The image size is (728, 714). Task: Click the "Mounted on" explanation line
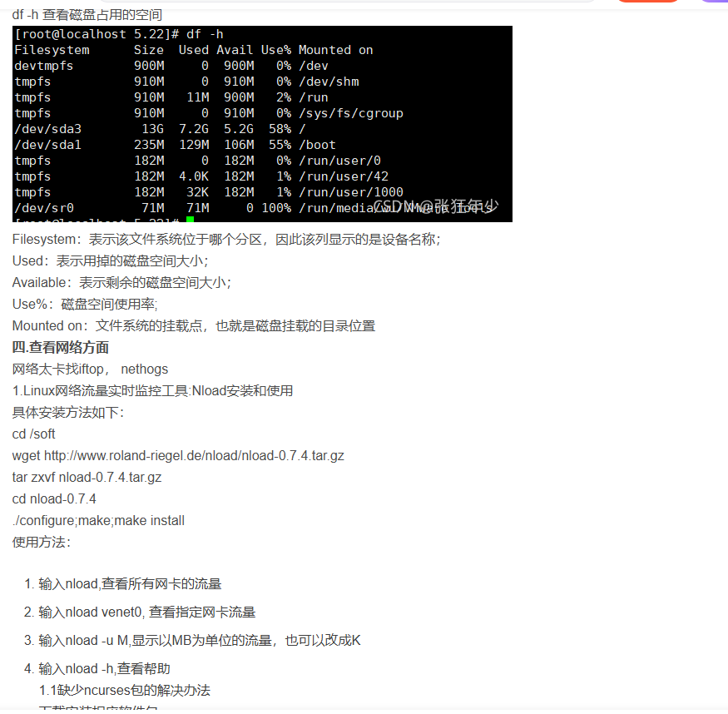(194, 326)
